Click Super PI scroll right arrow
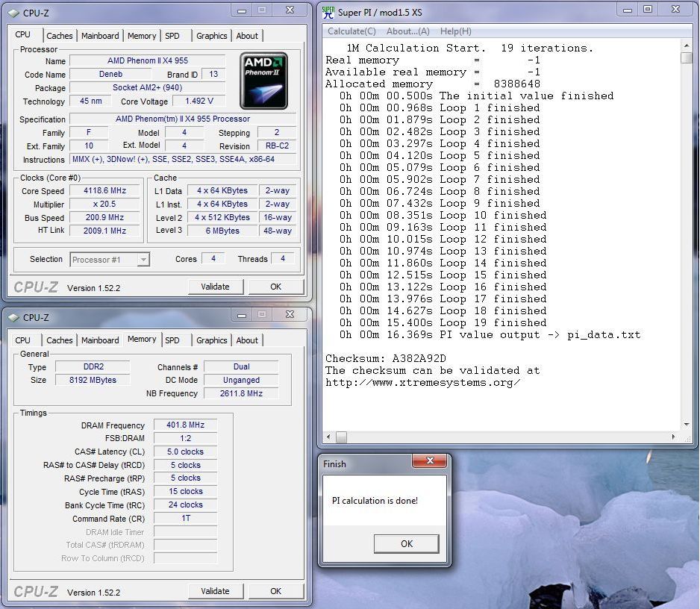 point(673,437)
